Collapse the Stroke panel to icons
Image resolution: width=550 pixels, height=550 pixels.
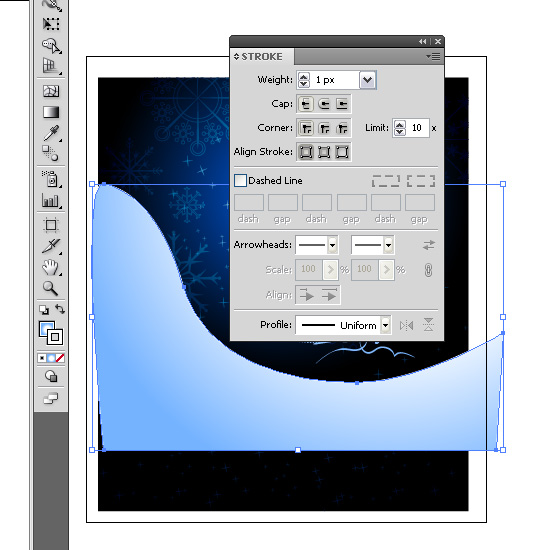click(x=422, y=41)
